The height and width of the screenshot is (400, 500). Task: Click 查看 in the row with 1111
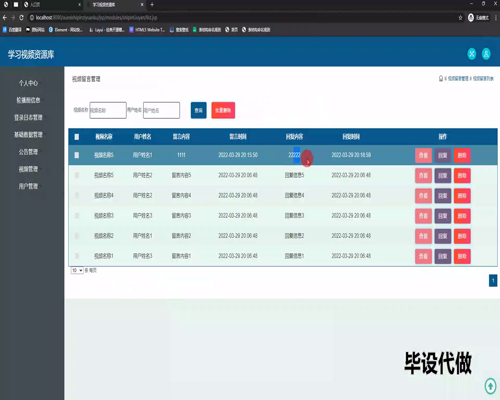pos(423,155)
